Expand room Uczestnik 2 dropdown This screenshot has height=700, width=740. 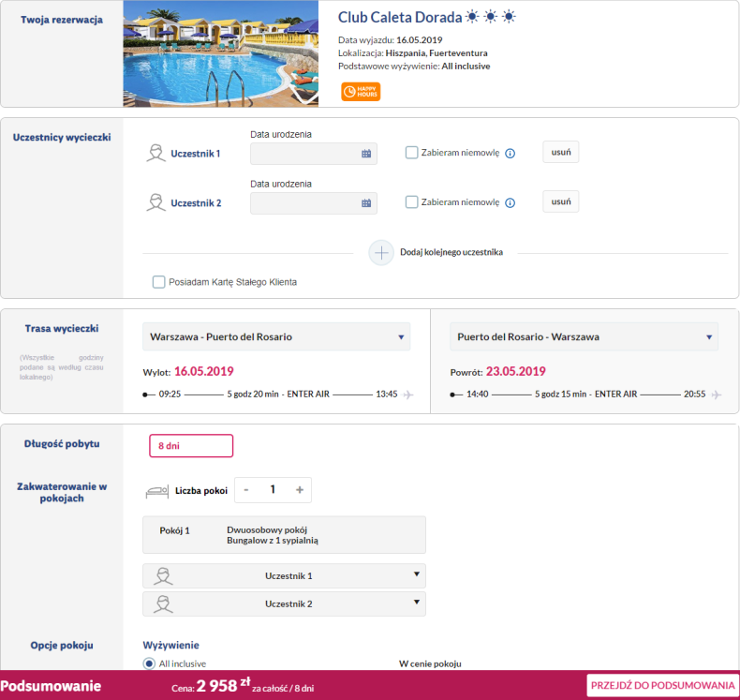(284, 604)
